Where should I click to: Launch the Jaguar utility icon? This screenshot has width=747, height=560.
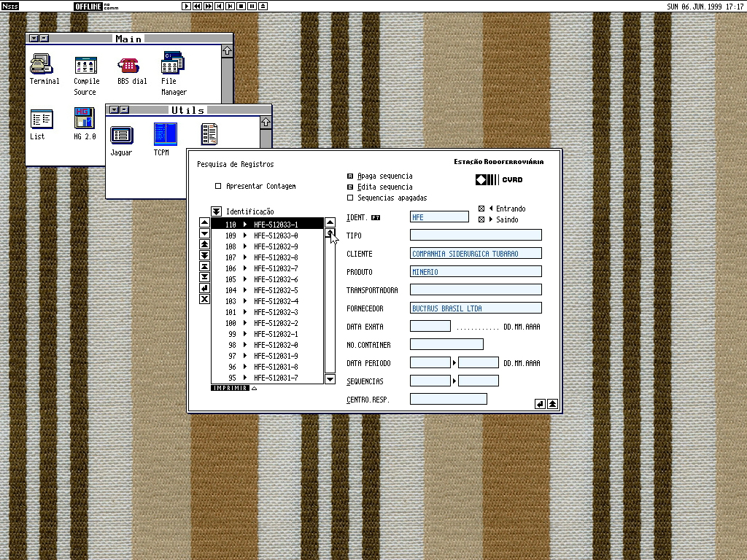pyautogui.click(x=121, y=135)
